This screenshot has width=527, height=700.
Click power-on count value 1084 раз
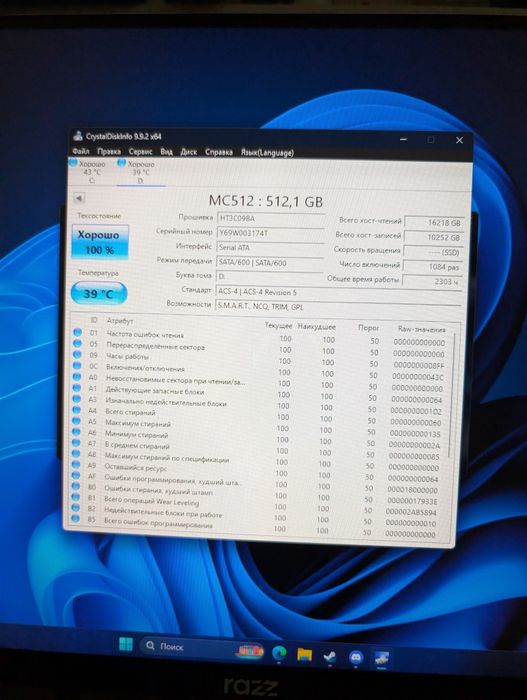click(x=432, y=267)
